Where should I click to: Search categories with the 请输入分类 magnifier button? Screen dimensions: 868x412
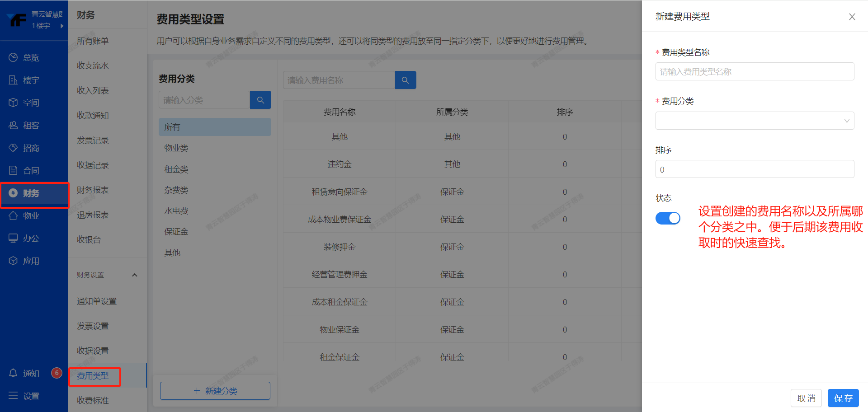tap(260, 100)
